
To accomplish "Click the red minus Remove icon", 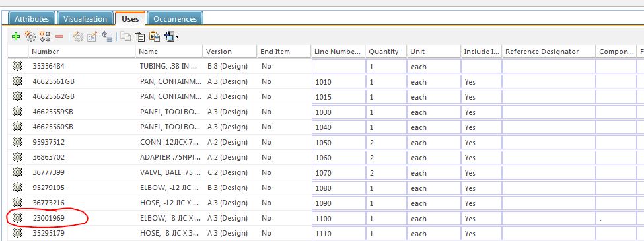I will point(59,36).
